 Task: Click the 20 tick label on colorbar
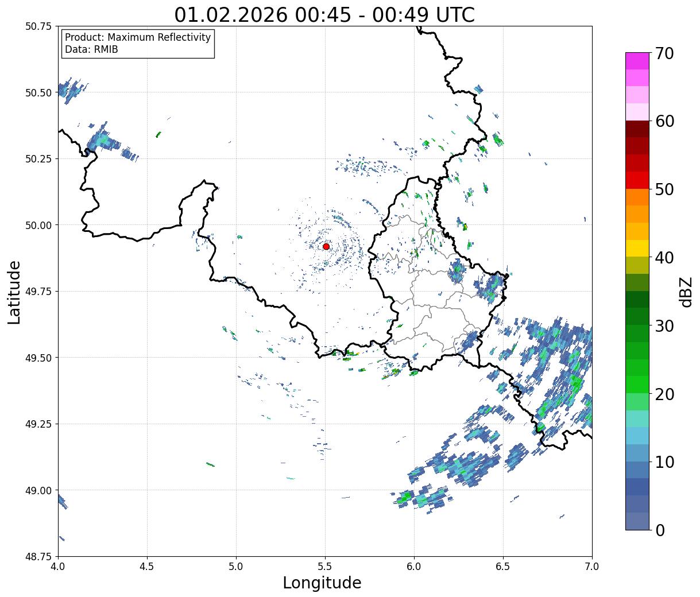664,394
